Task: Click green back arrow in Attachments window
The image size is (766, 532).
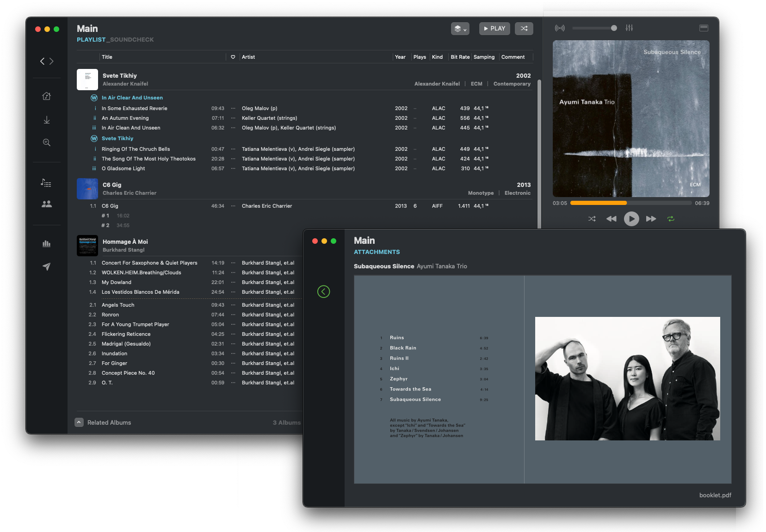Action: click(x=324, y=291)
